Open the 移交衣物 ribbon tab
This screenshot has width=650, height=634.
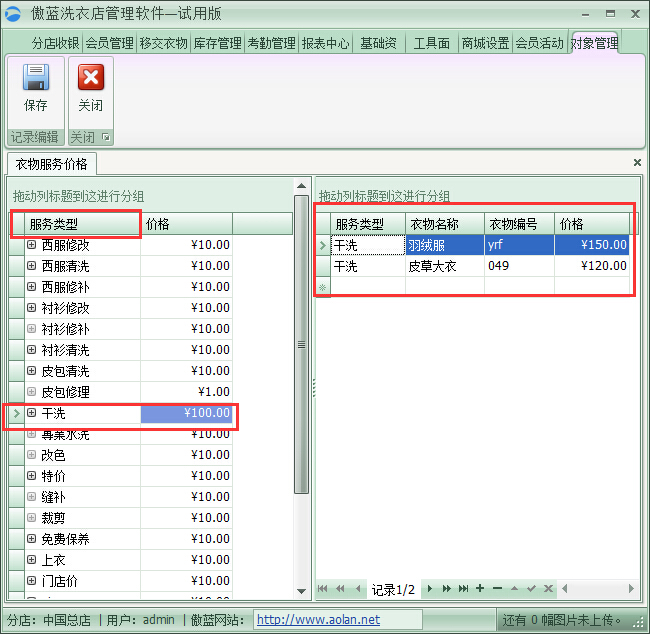click(x=163, y=43)
